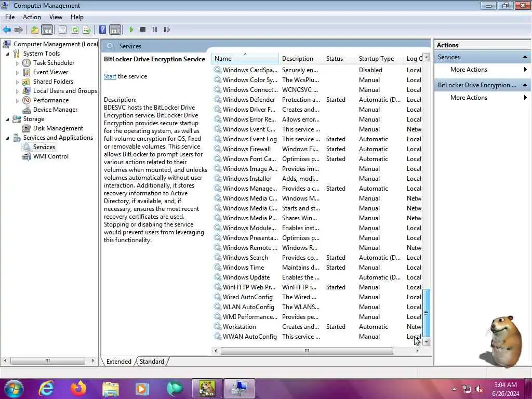Select the Services tree node

point(44,147)
